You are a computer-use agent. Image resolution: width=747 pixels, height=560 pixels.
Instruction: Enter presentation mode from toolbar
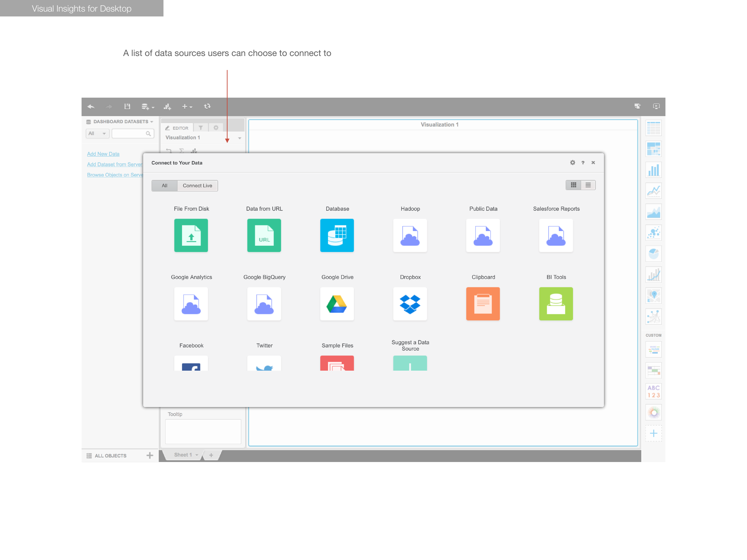[x=656, y=106]
